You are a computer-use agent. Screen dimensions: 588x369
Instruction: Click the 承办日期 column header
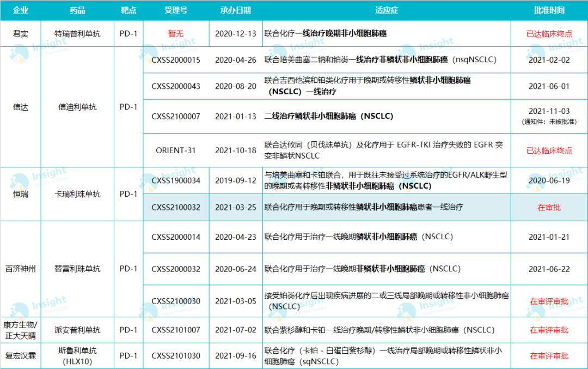pyautogui.click(x=236, y=10)
